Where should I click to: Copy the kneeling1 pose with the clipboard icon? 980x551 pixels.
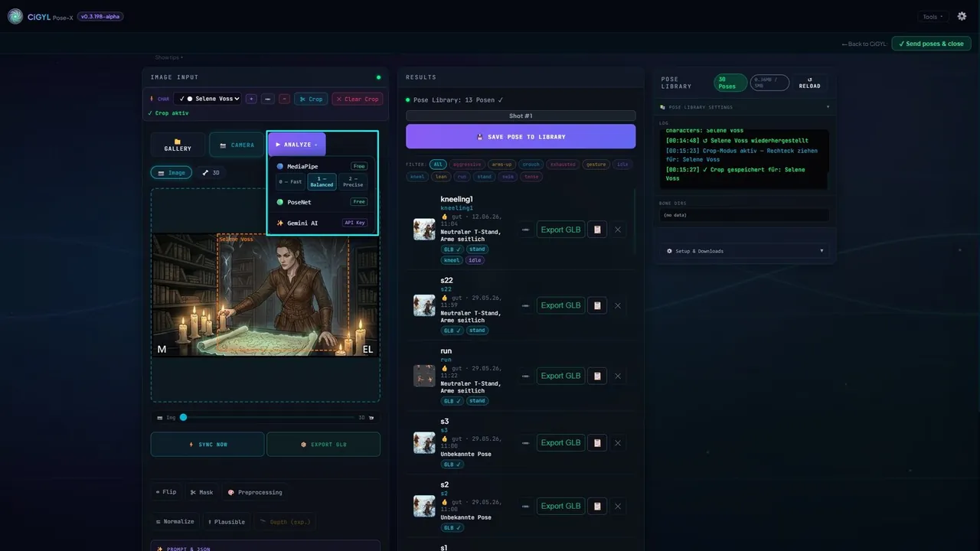597,230
